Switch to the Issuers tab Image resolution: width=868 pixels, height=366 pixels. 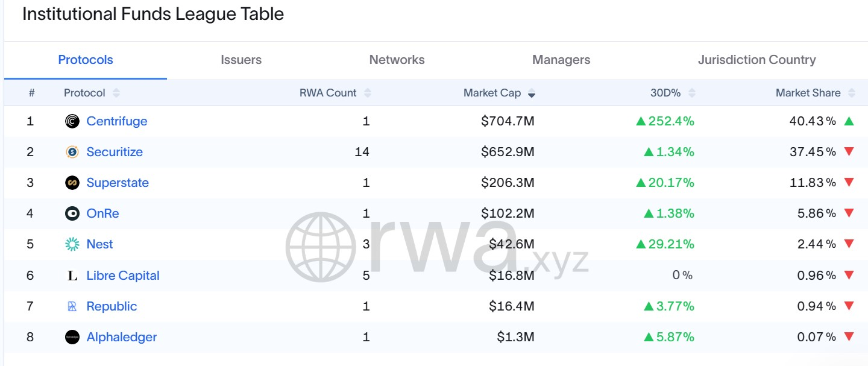coord(241,60)
